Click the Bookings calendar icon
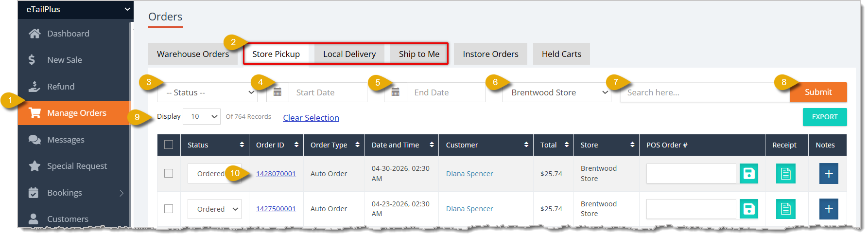The width and height of the screenshot is (868, 237). coord(34,193)
